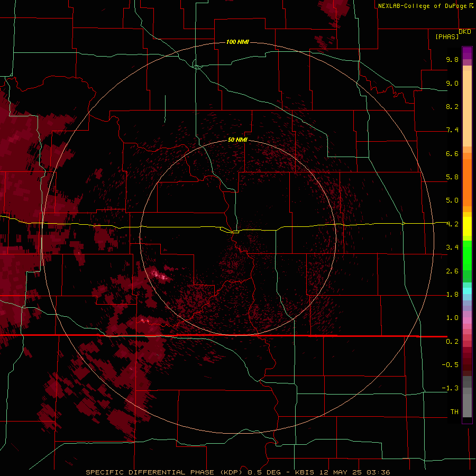Click the 9.0 scale value
This screenshot has height=476, width=476.
[452, 83]
